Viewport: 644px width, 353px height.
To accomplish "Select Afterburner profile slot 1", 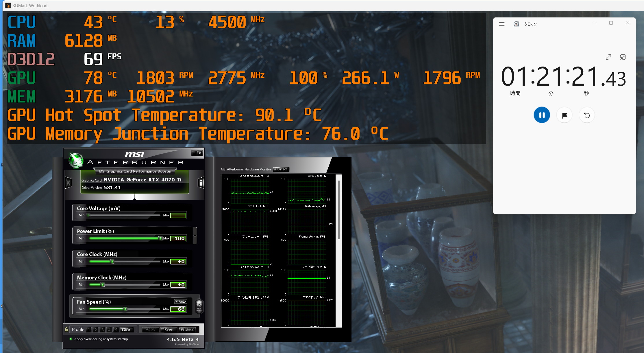I will pos(89,330).
